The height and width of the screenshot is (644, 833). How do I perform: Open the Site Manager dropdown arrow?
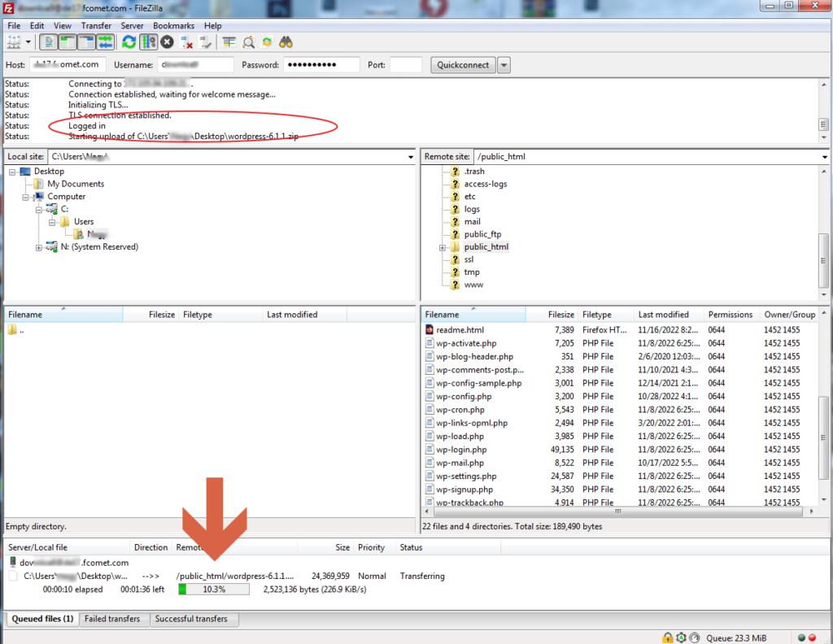28,42
